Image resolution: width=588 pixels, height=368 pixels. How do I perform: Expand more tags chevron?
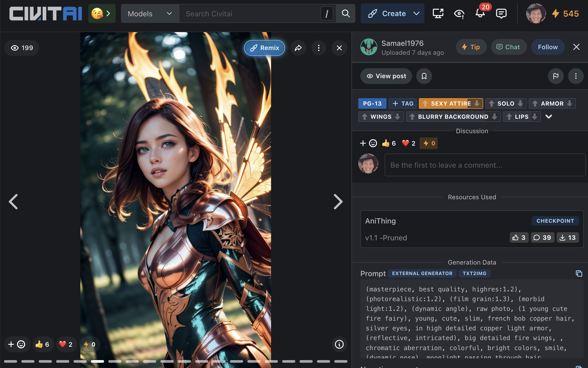pyautogui.click(x=549, y=117)
